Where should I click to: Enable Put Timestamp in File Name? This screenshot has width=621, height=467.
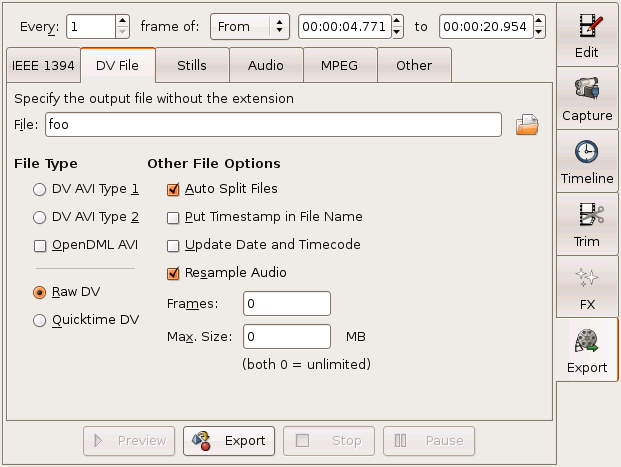pos(174,216)
